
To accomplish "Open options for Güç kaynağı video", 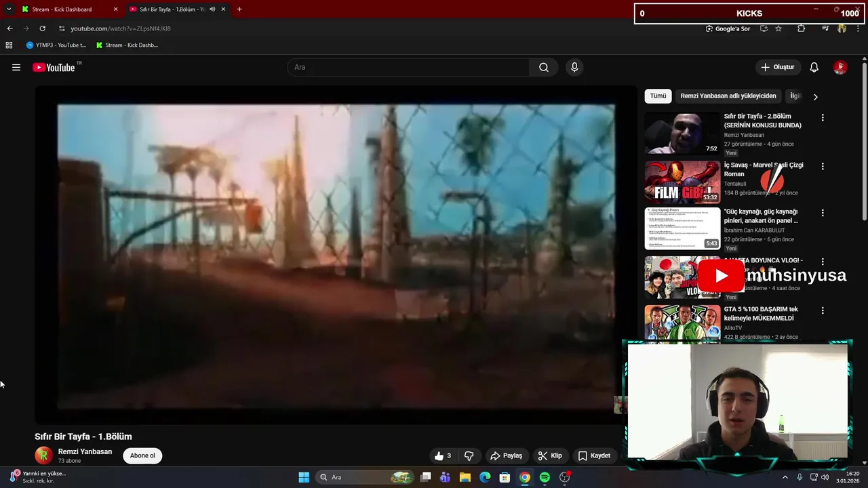I will point(823,213).
